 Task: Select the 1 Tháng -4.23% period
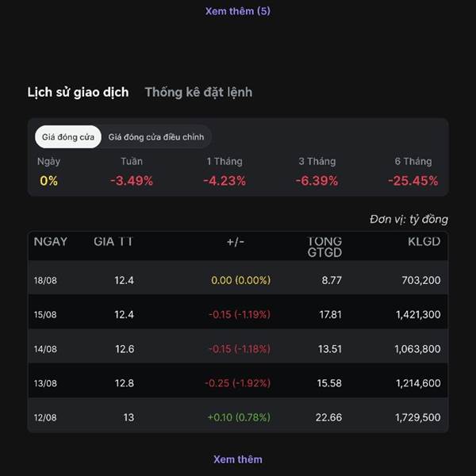pos(225,171)
